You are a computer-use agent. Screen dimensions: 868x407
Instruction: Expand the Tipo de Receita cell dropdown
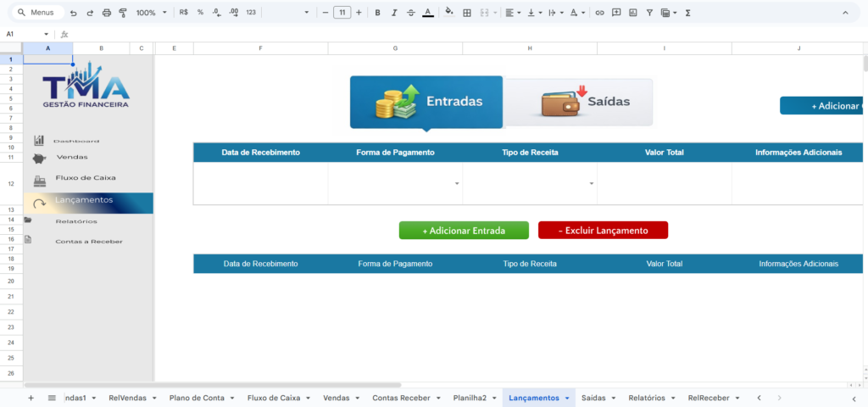[592, 184]
